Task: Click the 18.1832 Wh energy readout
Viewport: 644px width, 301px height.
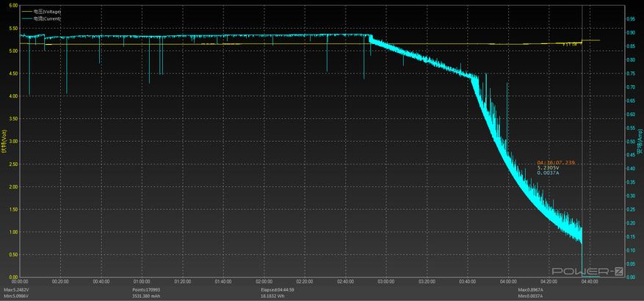Action: [274, 297]
